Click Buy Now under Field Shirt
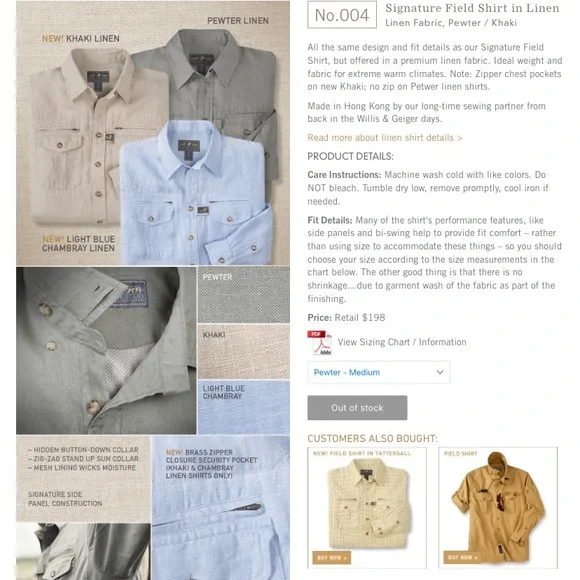Screen dimensions: 580x580 pos(462,557)
